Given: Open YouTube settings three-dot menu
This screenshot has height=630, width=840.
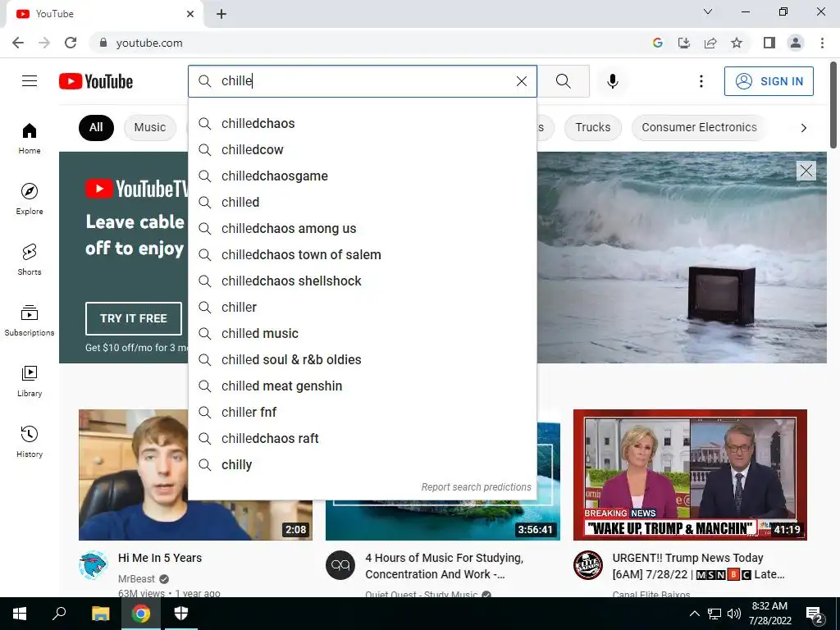Looking at the screenshot, I should (701, 81).
